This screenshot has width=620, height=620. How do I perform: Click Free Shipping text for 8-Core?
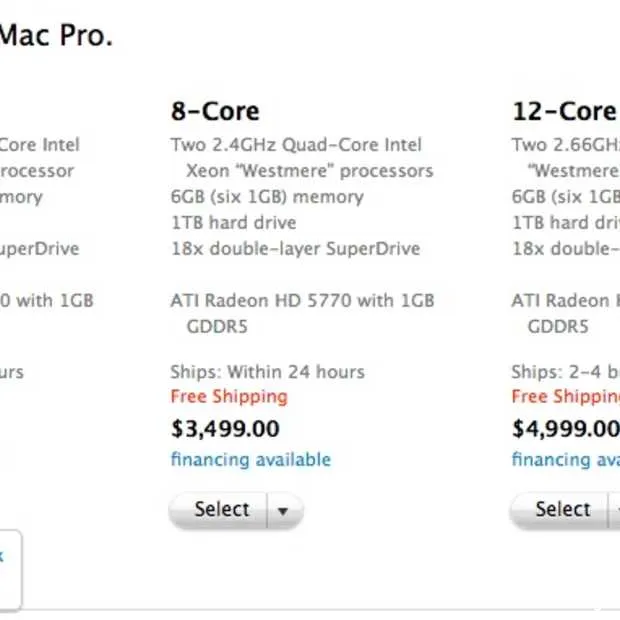click(228, 397)
